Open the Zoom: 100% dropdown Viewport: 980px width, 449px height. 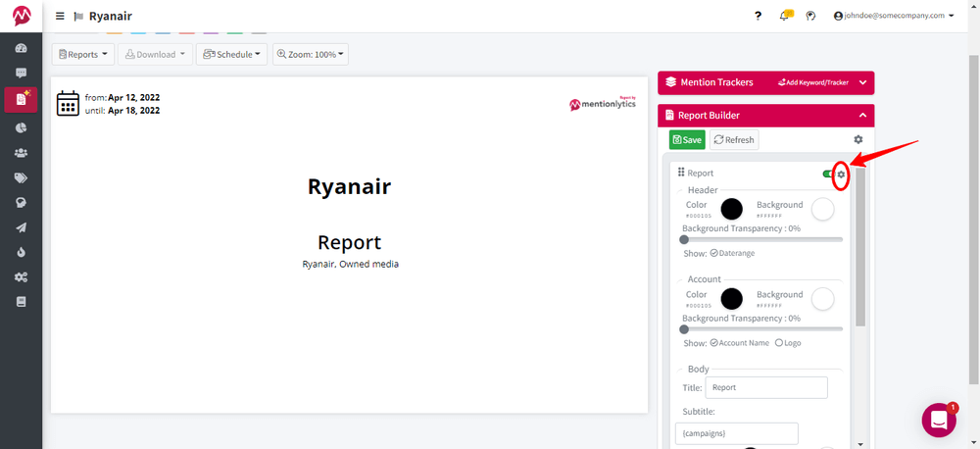tap(311, 54)
